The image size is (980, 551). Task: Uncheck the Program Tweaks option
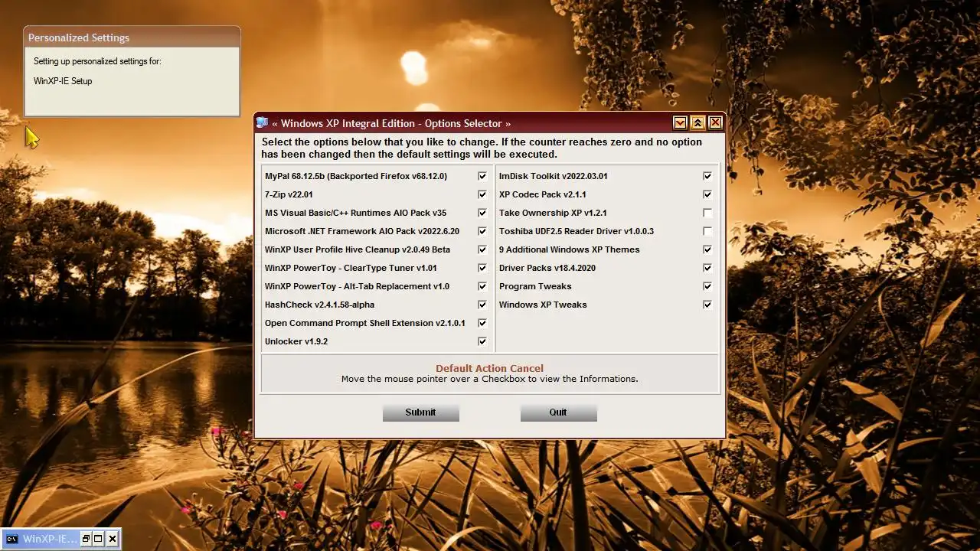coord(707,286)
